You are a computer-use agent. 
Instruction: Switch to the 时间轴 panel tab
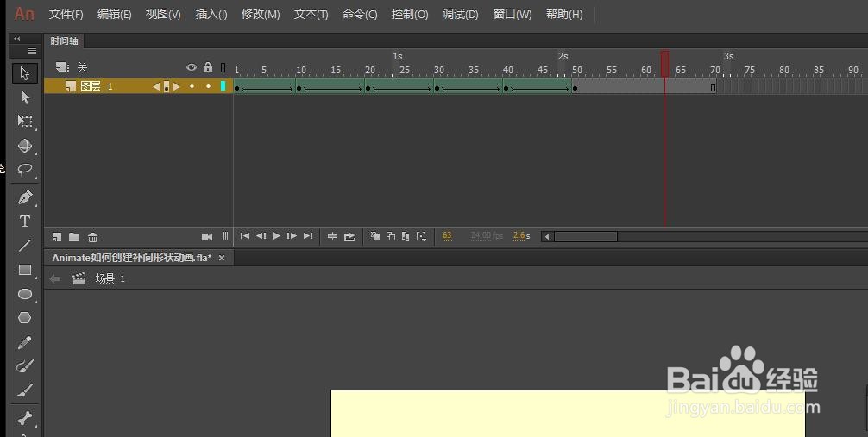[x=64, y=41]
